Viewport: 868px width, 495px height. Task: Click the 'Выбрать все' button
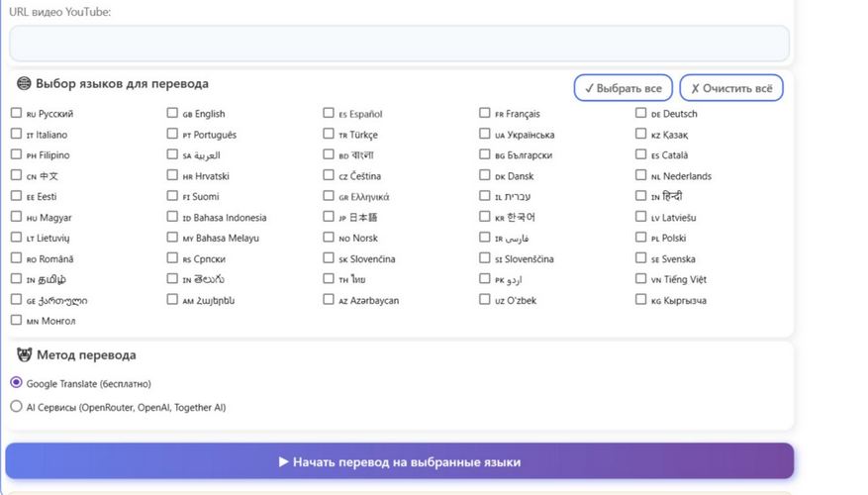(623, 88)
